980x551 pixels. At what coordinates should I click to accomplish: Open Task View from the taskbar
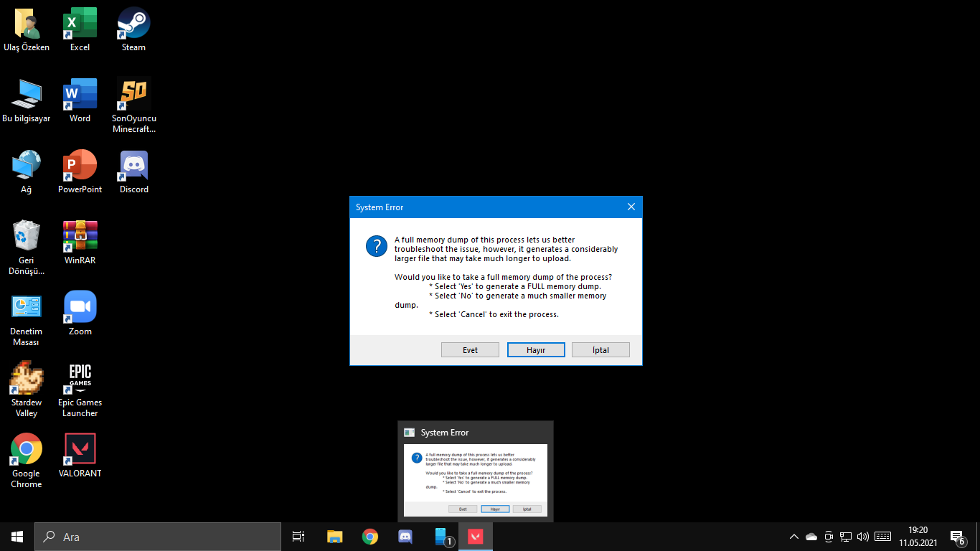pos(298,537)
